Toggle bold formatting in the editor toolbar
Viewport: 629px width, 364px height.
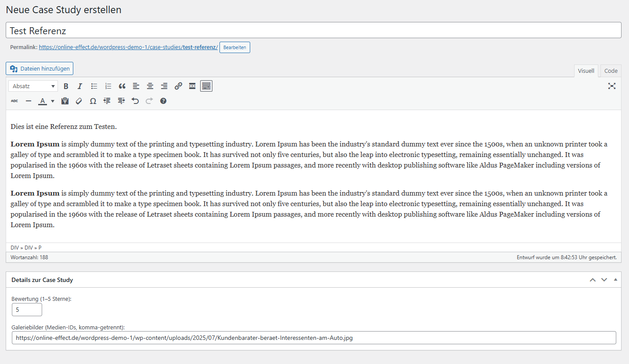[66, 86]
